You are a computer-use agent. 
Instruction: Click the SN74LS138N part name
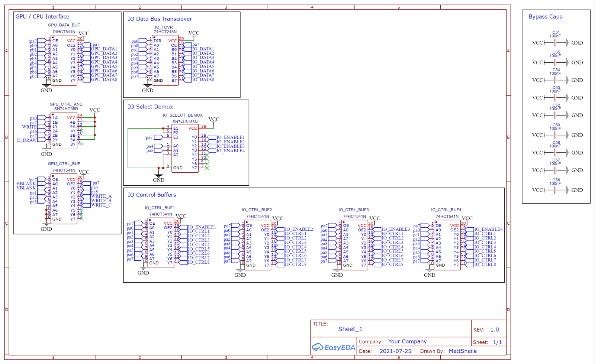pos(185,122)
